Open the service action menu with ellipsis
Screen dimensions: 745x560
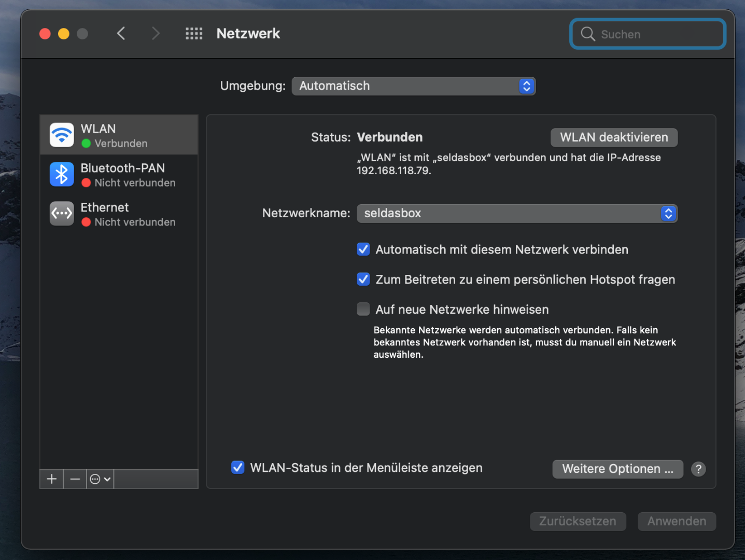click(x=100, y=479)
